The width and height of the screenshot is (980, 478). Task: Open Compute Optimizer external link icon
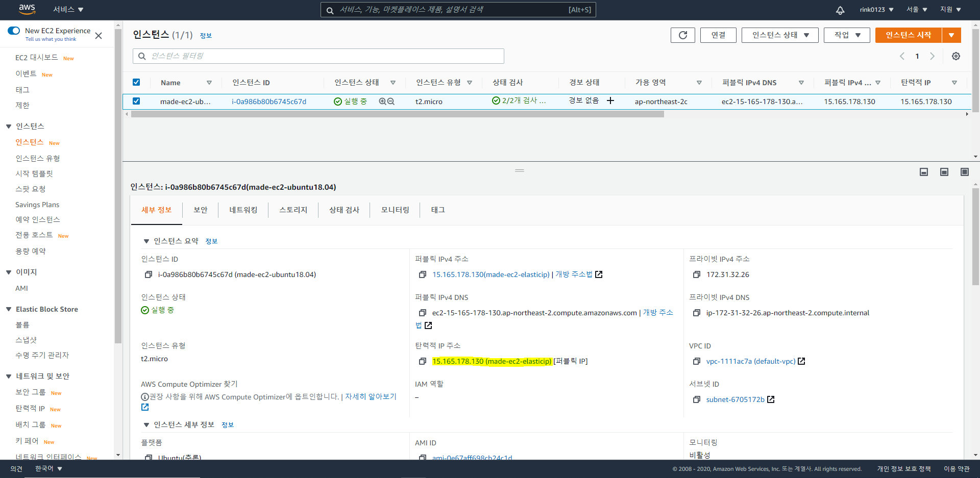pos(145,407)
